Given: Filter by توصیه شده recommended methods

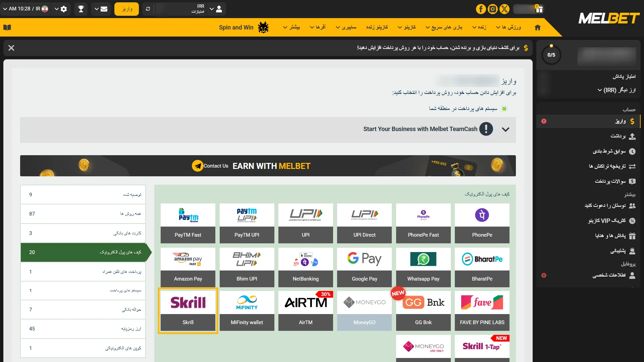Looking at the screenshot, I should [x=83, y=195].
